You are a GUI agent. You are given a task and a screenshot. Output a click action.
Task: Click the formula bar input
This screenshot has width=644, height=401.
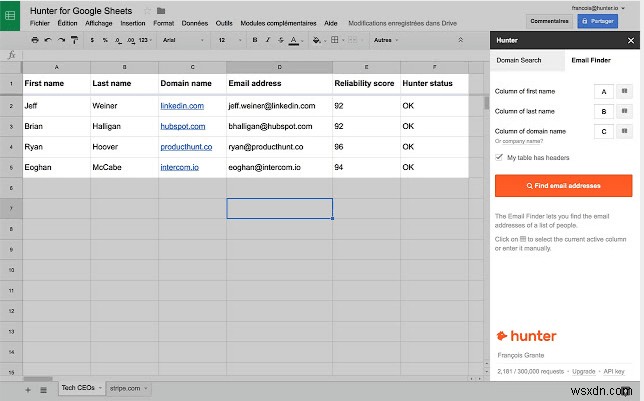(x=255, y=55)
